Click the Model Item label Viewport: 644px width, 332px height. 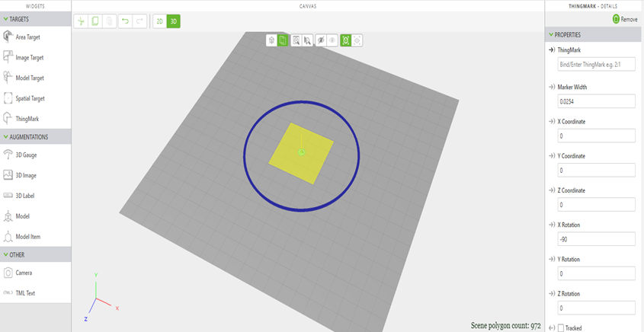tap(28, 237)
